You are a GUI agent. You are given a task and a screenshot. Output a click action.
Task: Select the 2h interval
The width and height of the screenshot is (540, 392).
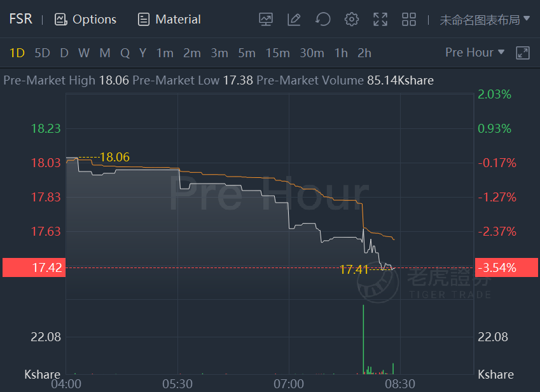coord(364,53)
